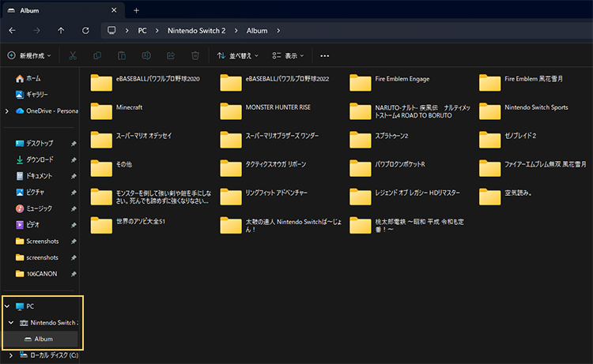Click the Rename icon in toolbar
Image resolution: width=593 pixels, height=364 pixels.
tap(145, 56)
